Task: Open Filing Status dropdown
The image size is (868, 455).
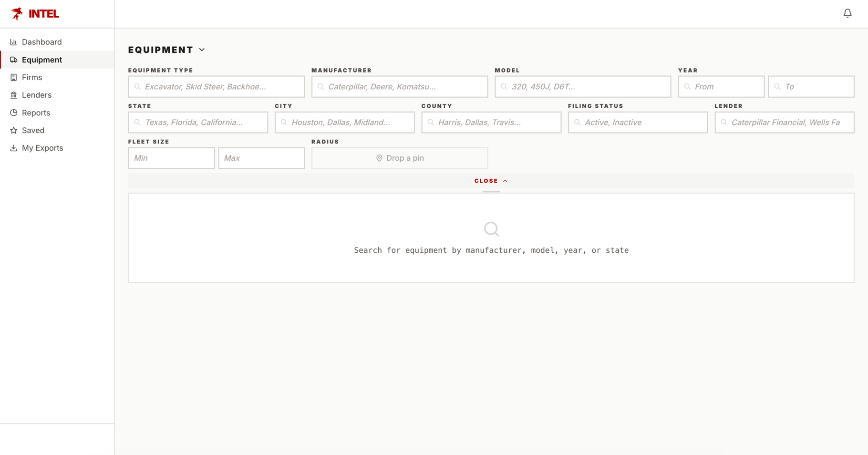Action: tap(638, 123)
